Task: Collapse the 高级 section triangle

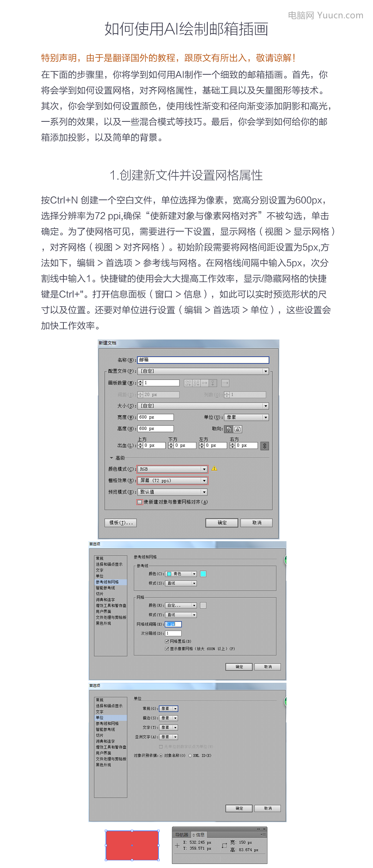Action: point(111,458)
